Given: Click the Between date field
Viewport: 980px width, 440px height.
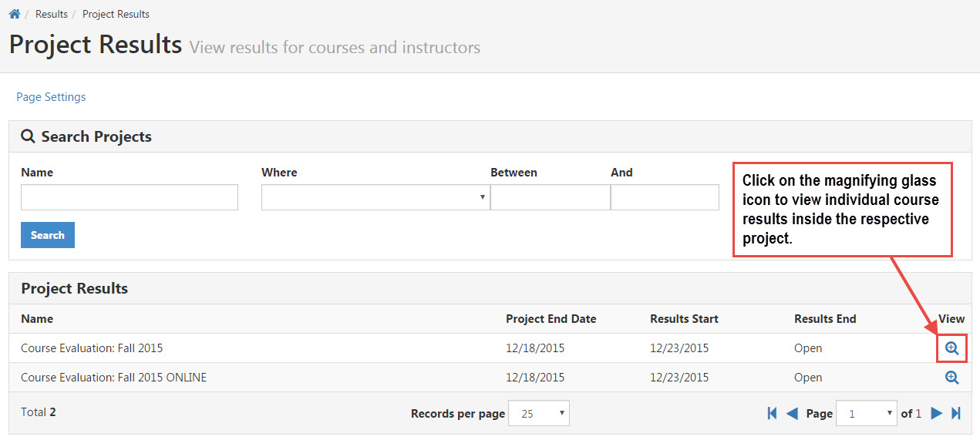Looking at the screenshot, I should (551, 197).
